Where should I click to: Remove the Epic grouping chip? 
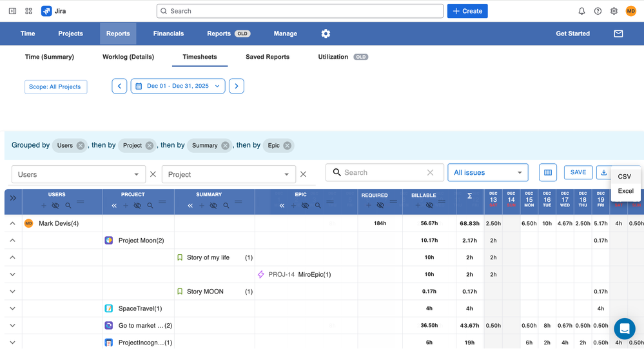click(x=288, y=146)
